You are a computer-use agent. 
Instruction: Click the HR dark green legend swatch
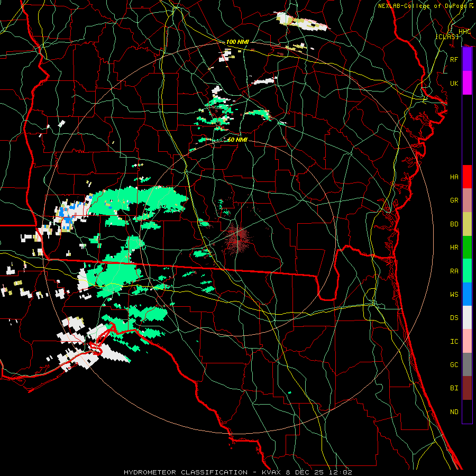[x=467, y=248]
